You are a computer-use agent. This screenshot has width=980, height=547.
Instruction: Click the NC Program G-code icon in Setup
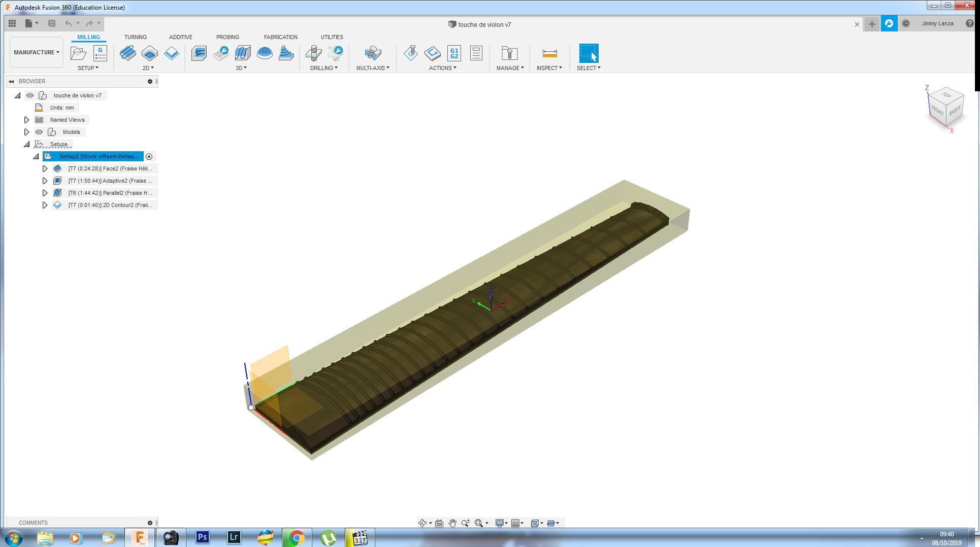pos(100,53)
